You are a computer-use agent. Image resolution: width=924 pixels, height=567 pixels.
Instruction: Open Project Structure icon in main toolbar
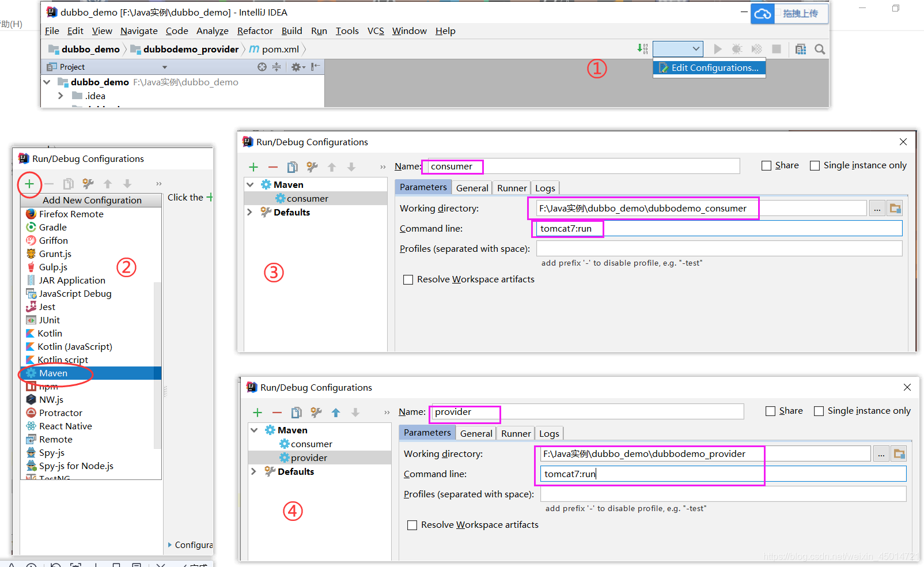pos(801,49)
